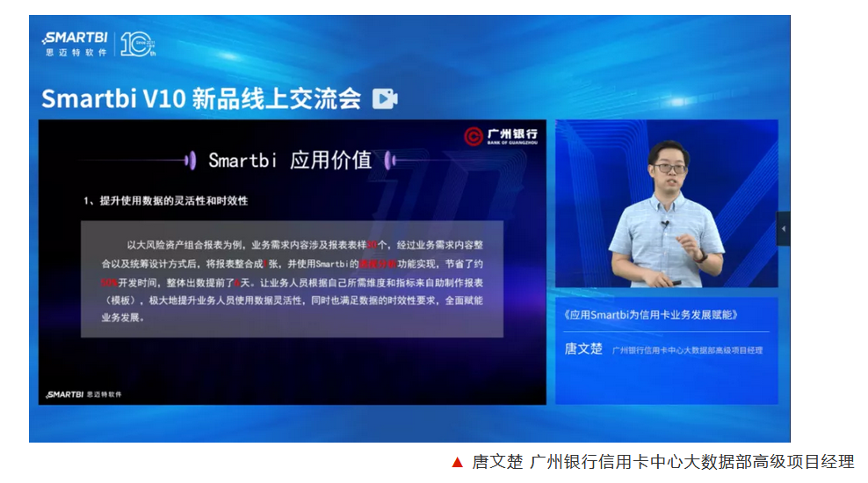The image size is (868, 483).
Task: Click the right purple ornament beside slide title
Action: click(392, 161)
